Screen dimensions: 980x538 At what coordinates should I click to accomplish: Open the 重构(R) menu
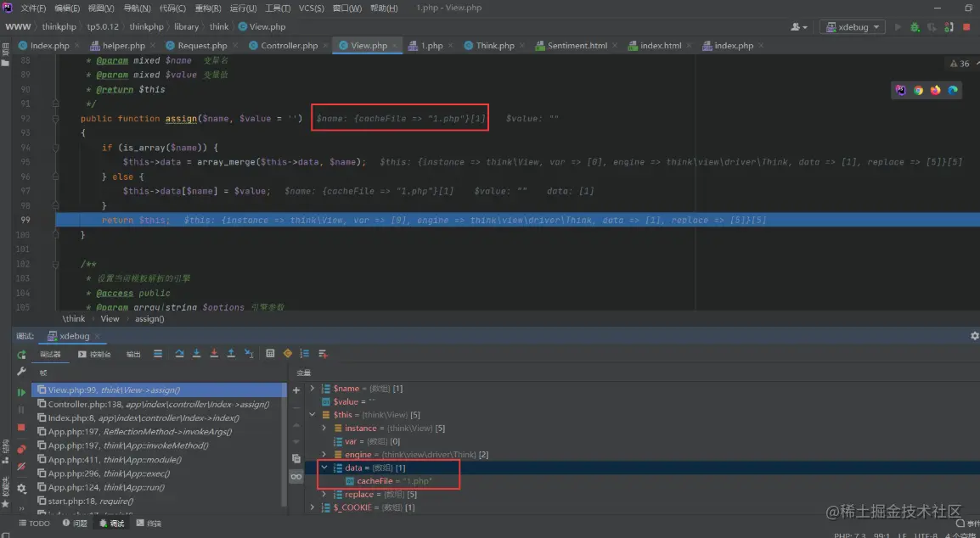pyautogui.click(x=207, y=8)
